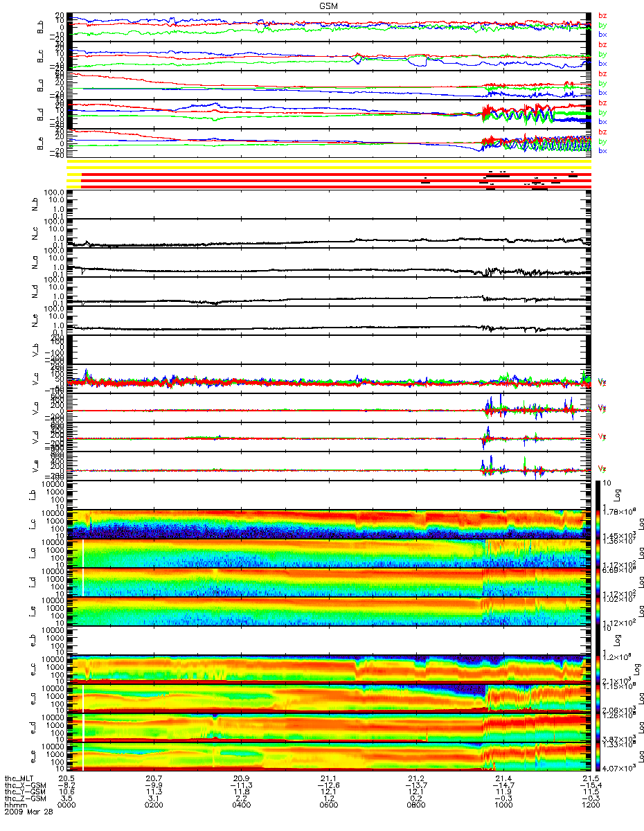Click the bx legend label of the B_e panel
Screen dimensions: 644x831
pos(602,151)
